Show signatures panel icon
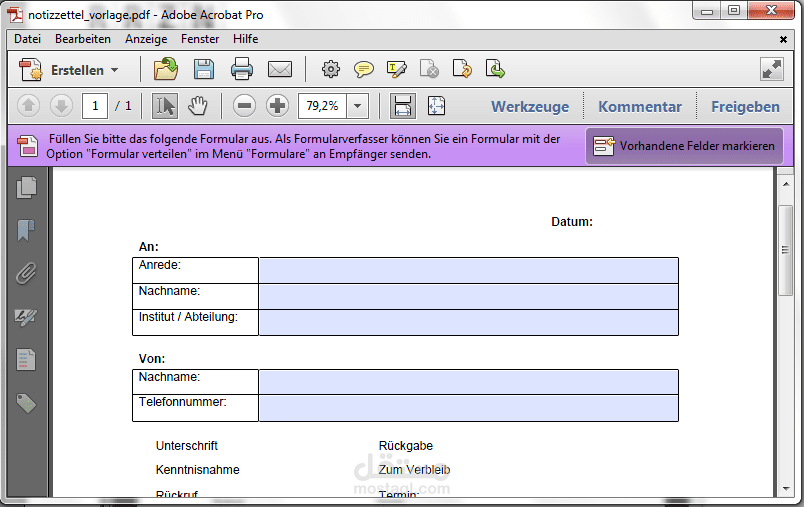804x507 pixels. point(26,317)
